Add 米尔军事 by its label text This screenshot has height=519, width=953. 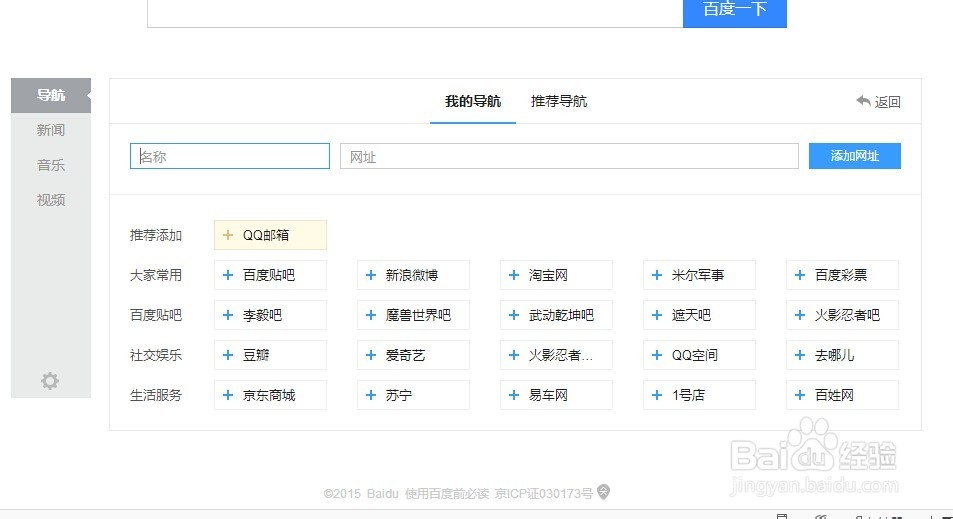pyautogui.click(x=698, y=275)
